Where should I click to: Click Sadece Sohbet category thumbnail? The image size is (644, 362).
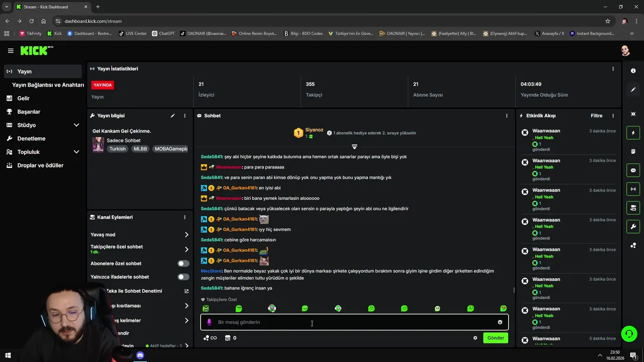pos(98,145)
